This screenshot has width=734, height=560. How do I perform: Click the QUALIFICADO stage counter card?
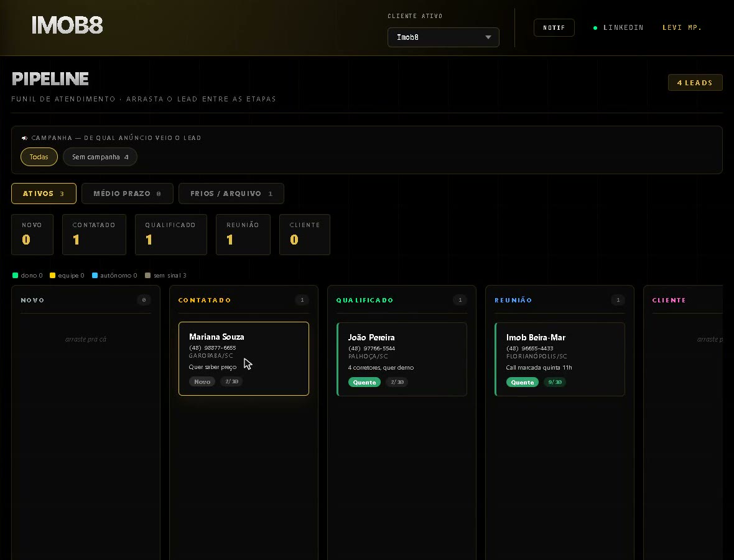tap(171, 235)
